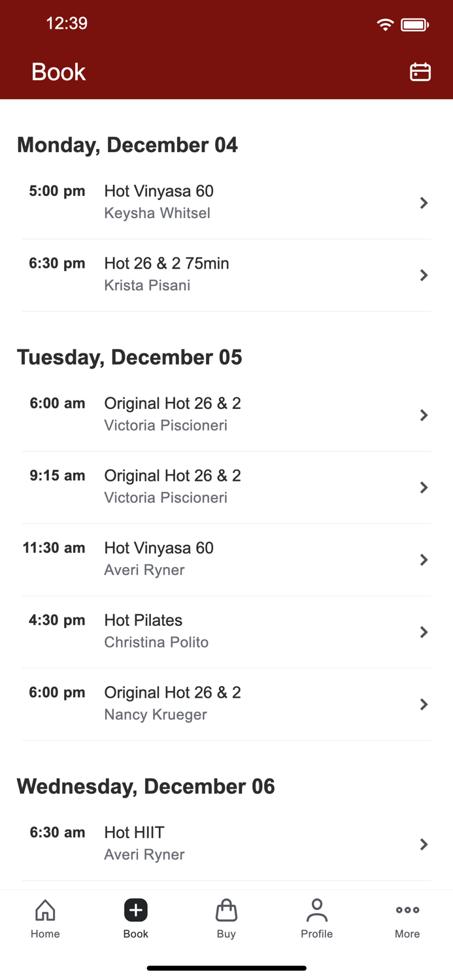Open Nancy Krueger's 6:00 pm class
Viewport: 453px width, 980px height.
[226, 702]
